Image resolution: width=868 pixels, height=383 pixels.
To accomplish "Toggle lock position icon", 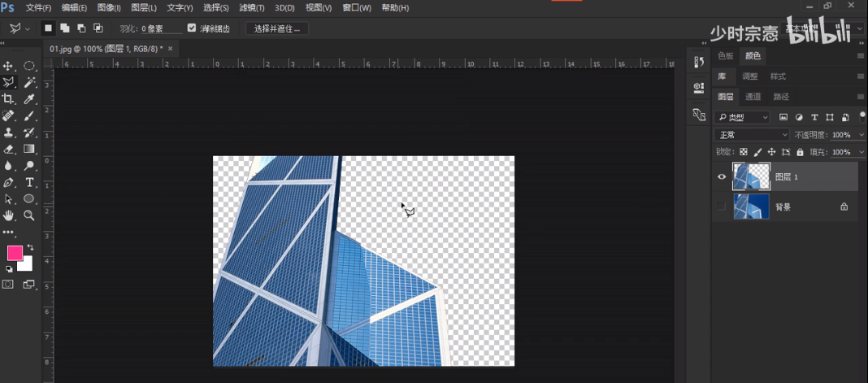I will click(x=771, y=151).
